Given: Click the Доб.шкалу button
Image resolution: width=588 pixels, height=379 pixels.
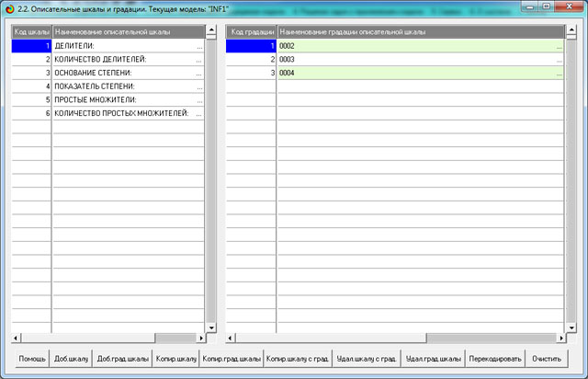Looking at the screenshot, I should point(71,357).
